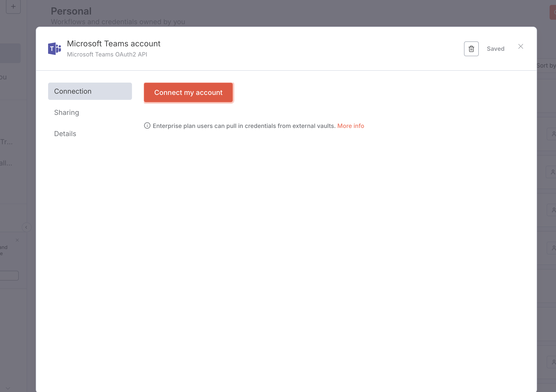Delete credential with the trash icon
The height and width of the screenshot is (392, 556).
[x=471, y=49]
